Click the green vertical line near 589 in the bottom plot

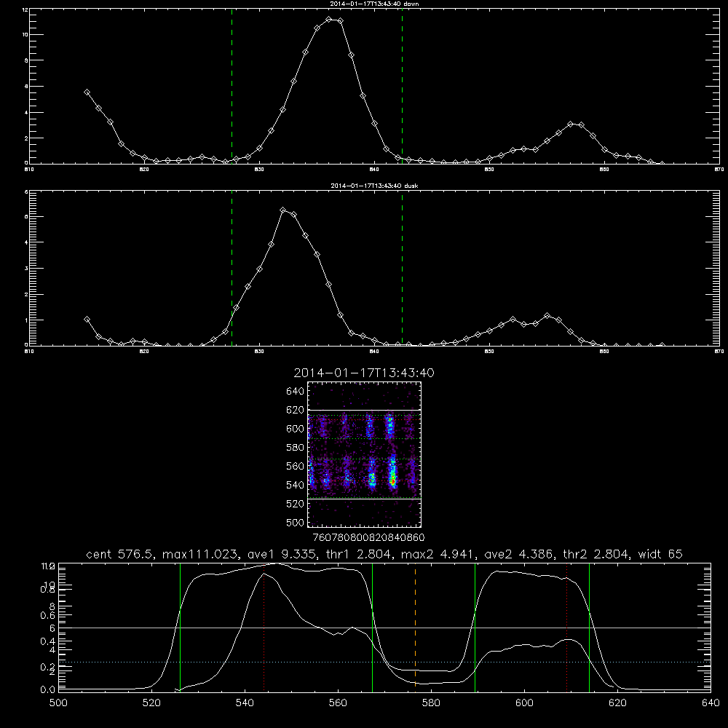click(x=475, y=627)
